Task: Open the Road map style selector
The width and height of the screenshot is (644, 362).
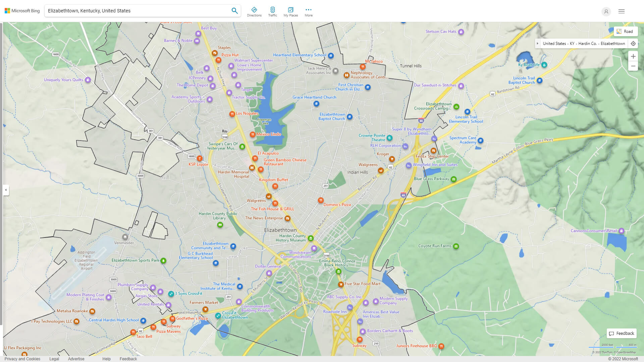Action: click(x=626, y=31)
